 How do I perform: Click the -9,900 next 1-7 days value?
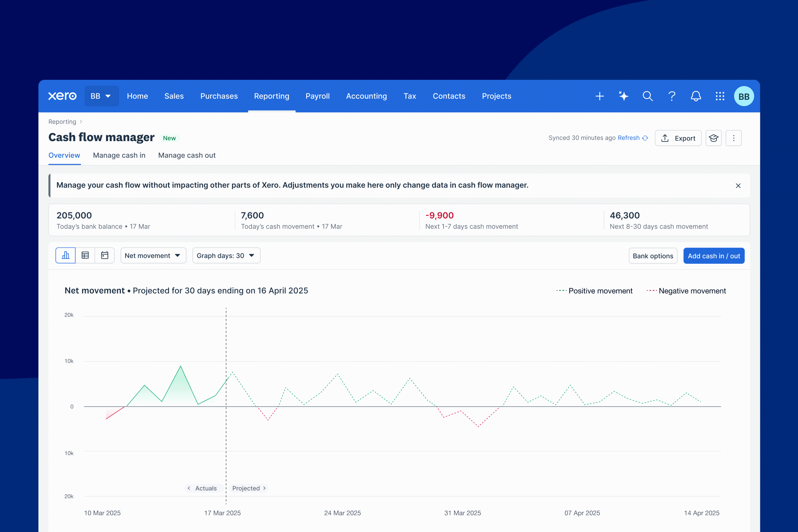(440, 215)
